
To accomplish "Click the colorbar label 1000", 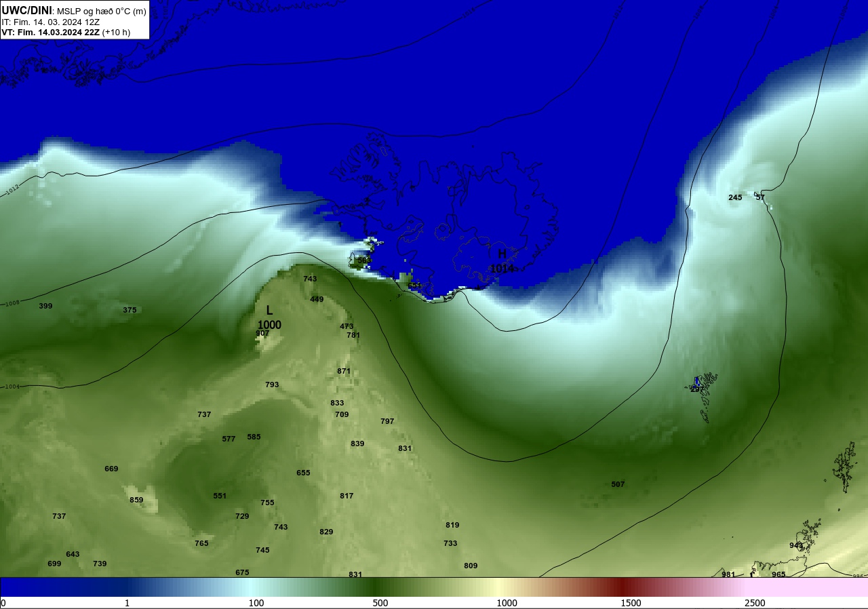I will (507, 603).
